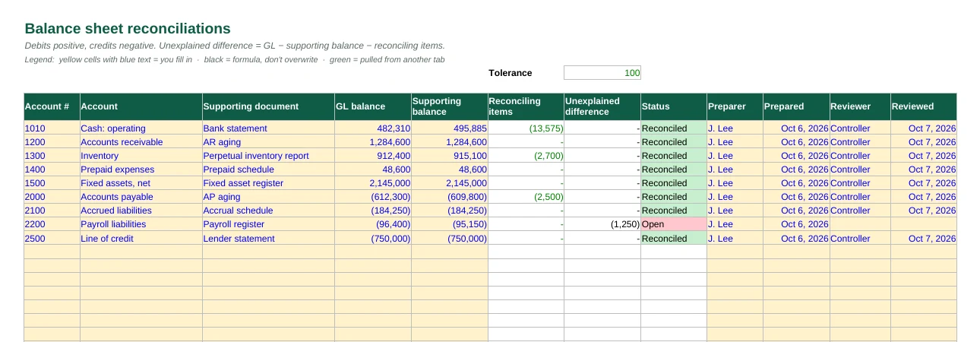The width and height of the screenshot is (980, 342).
Task: Click Reconciled status in Line of credit row
Action: (674, 239)
